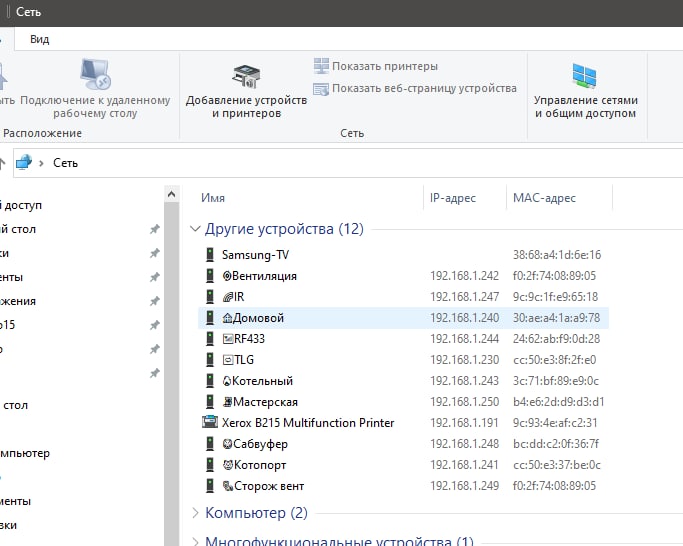Click MAC address 24:62:ab:f9:0d:28
683x546 pixels.
[x=556, y=339]
